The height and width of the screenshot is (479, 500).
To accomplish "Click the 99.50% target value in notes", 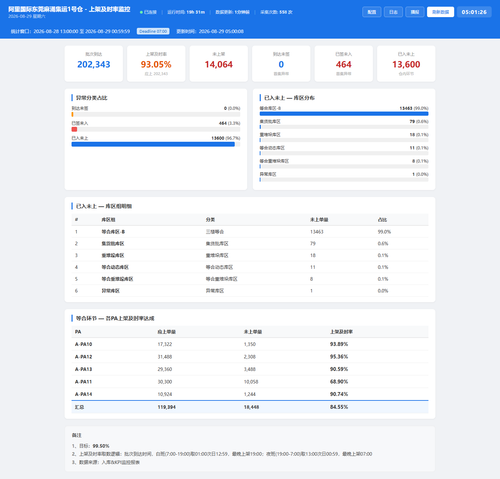I will click(x=101, y=446).
